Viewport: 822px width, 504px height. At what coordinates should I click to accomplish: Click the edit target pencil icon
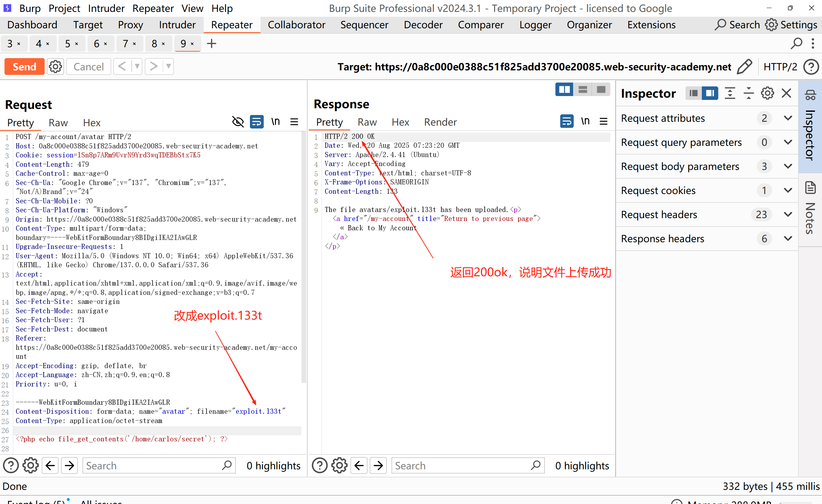coord(744,67)
